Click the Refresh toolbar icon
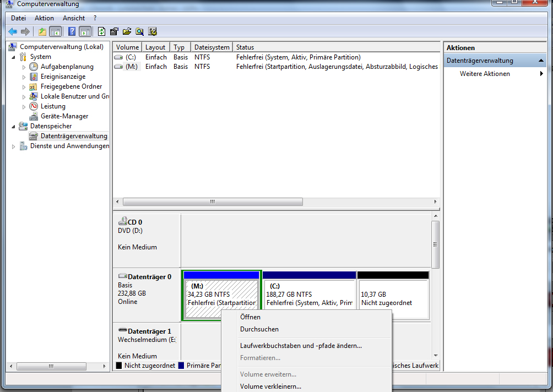 pyautogui.click(x=102, y=31)
